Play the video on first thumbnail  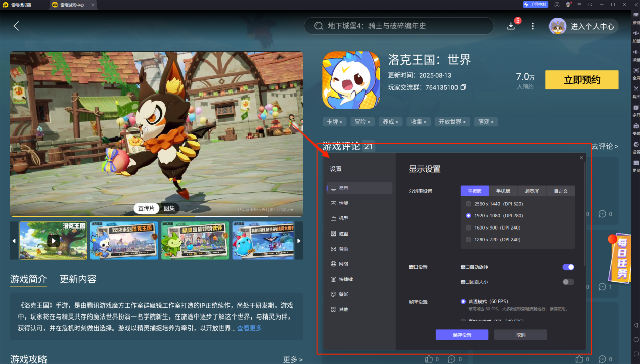pos(53,241)
